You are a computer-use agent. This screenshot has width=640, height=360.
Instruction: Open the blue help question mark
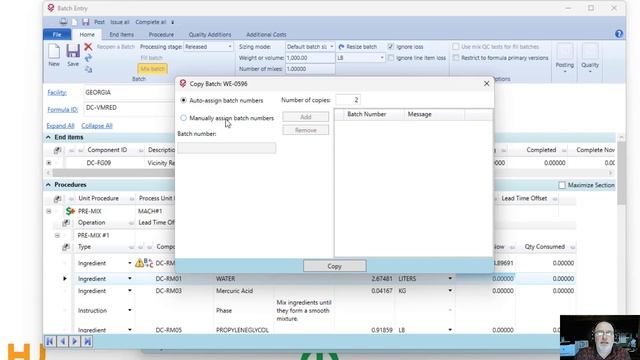click(x=619, y=34)
